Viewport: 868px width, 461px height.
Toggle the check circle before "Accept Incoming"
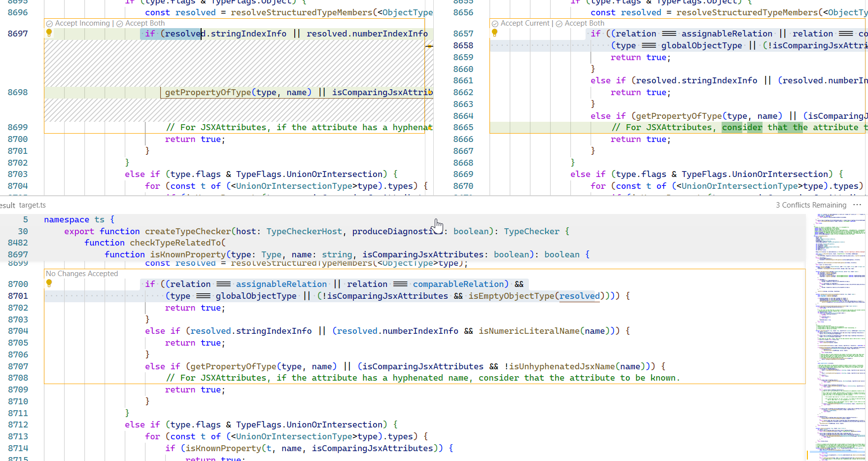[x=49, y=23]
